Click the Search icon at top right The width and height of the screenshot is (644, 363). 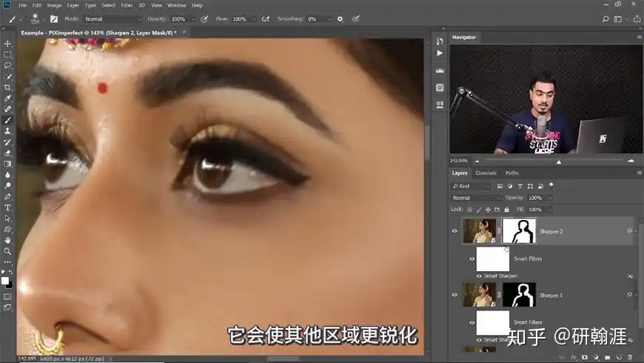(x=605, y=19)
